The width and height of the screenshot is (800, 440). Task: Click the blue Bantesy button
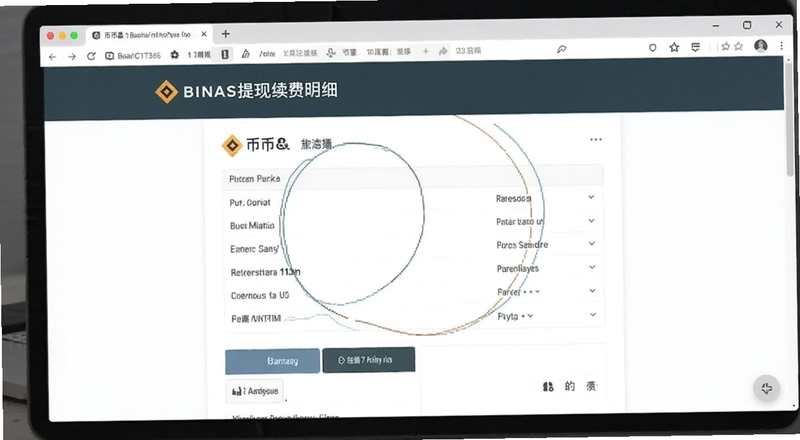tap(272, 361)
